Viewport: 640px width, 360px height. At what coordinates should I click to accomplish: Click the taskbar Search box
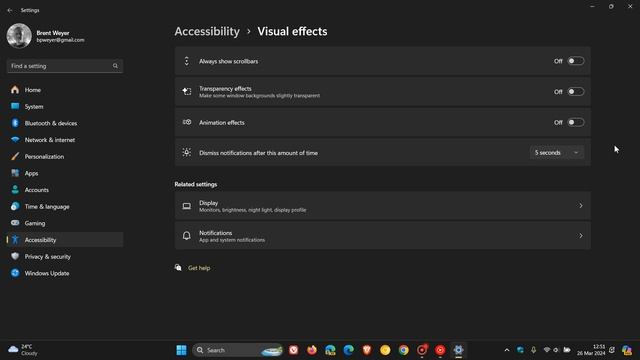click(x=238, y=350)
